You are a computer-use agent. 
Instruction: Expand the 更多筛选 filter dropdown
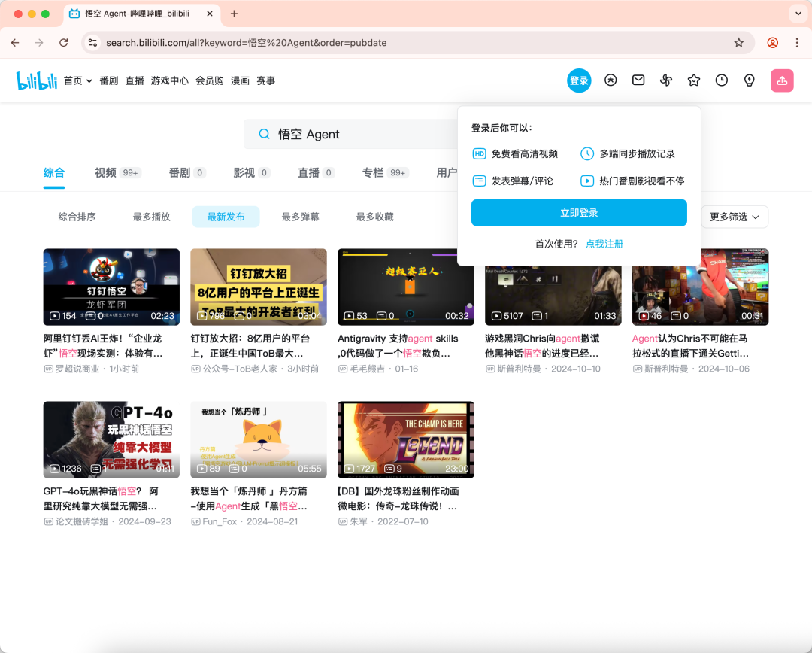coord(735,217)
